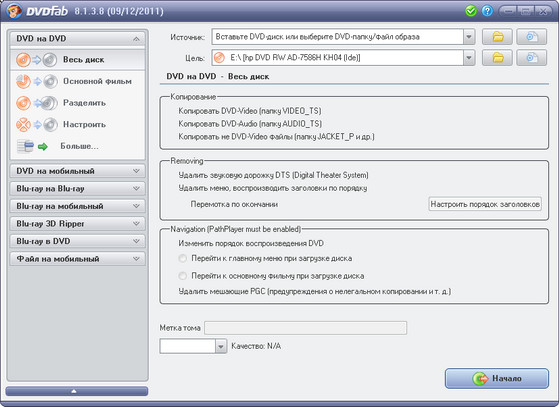Toggle 'Копировать DVD-Audio (папку AUDIO_TS)' option
This screenshot has width=560, height=407.
click(250, 124)
